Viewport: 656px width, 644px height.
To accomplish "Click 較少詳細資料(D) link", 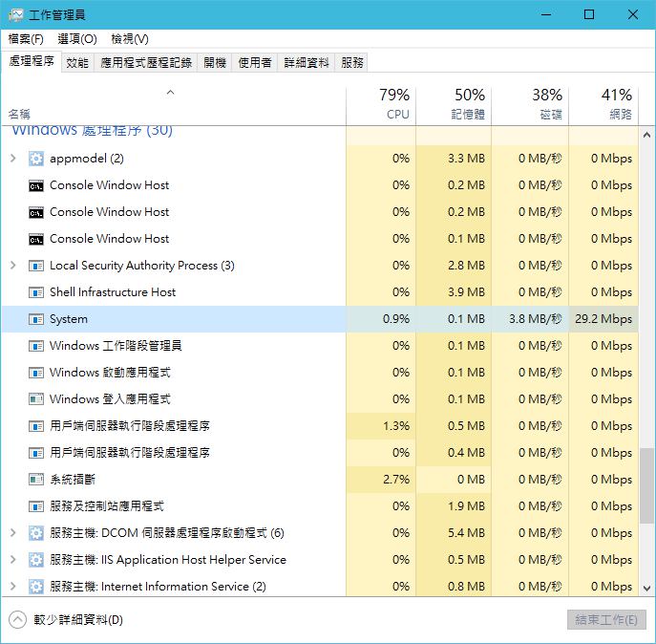I will (78, 620).
